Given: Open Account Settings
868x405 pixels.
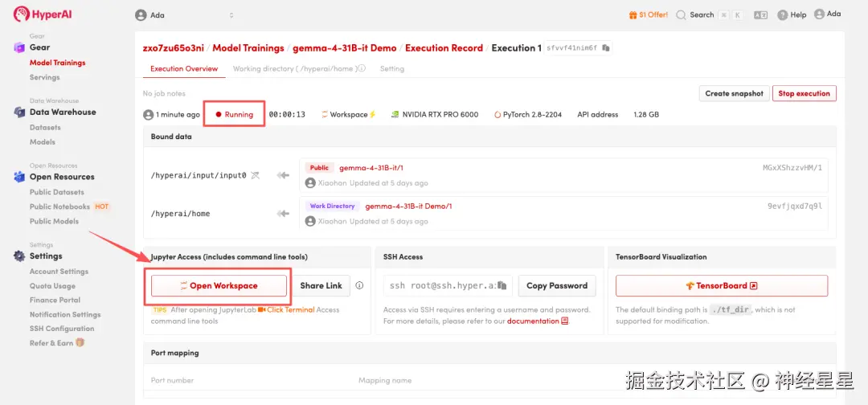Looking at the screenshot, I should [59, 271].
